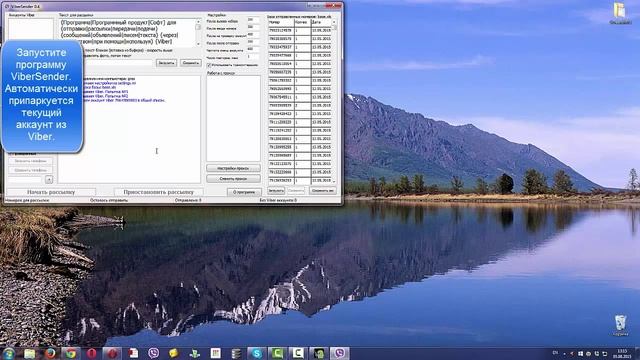640x360 pixels.
Task: Open the Windows Start menu
Action: click(x=8, y=353)
